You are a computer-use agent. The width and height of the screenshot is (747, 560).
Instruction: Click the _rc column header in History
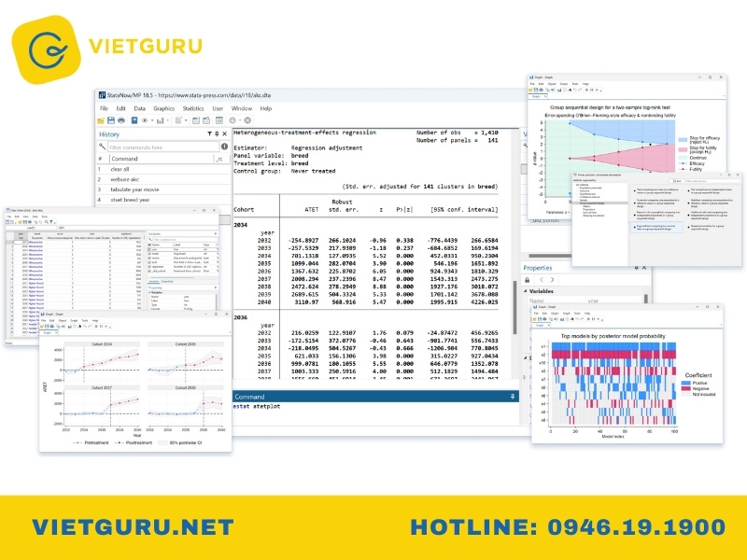pos(220,159)
